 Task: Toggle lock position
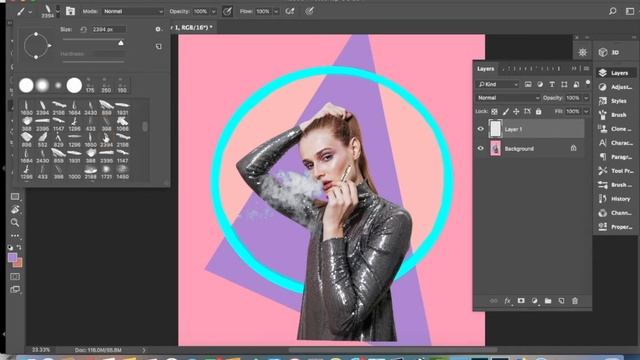(x=516, y=111)
